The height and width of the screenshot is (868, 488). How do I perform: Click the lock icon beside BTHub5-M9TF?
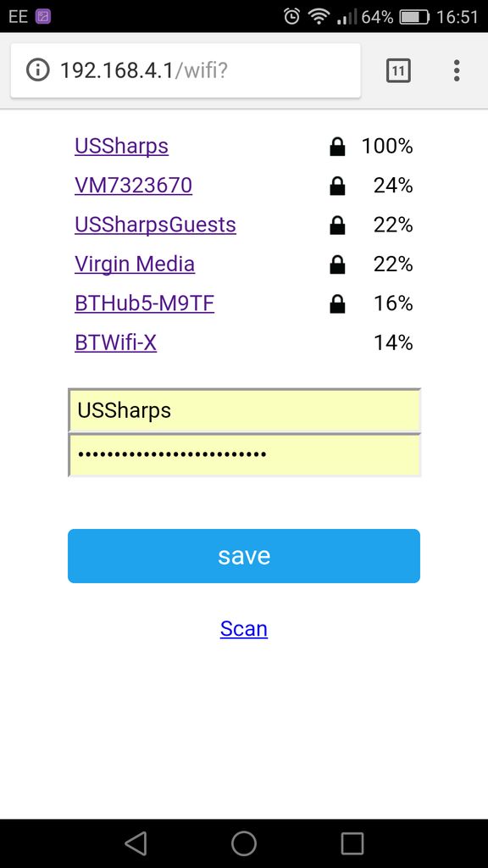coord(336,303)
